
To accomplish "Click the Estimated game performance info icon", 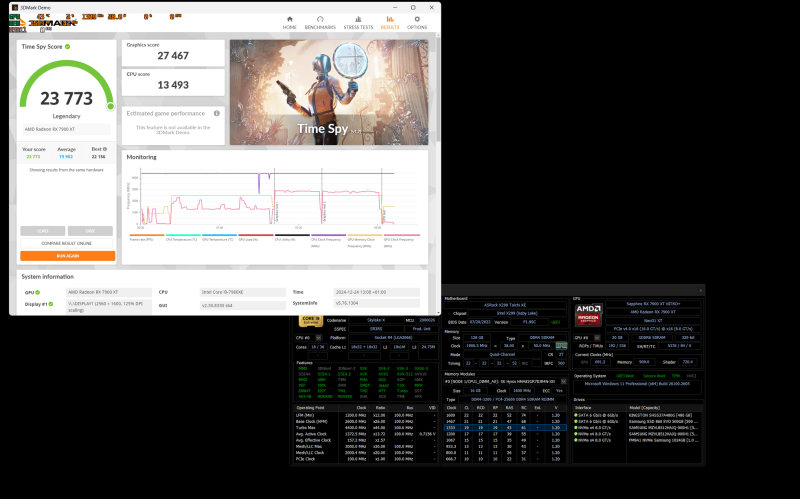I will (217, 113).
